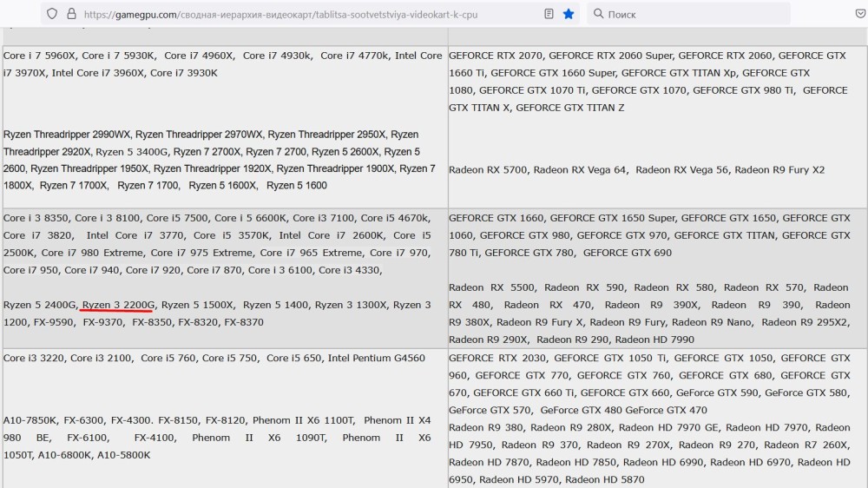Click GEFORCE GTX TITAN Z entry
The width and height of the screenshot is (868, 488).
pyautogui.click(x=569, y=108)
